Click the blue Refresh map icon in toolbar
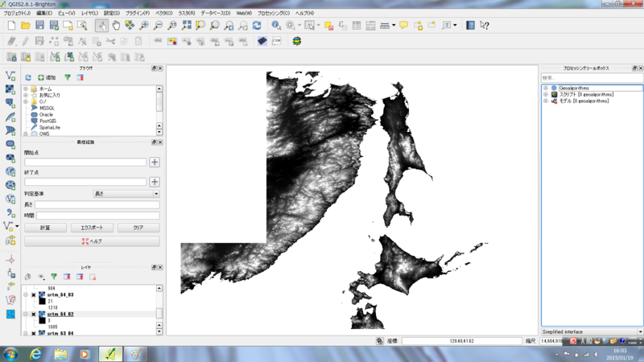Screen dimensions: 644x362 [x=257, y=26]
